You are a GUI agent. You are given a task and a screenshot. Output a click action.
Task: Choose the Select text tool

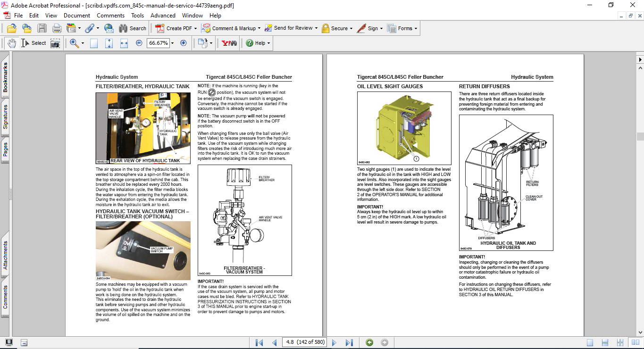tap(34, 43)
